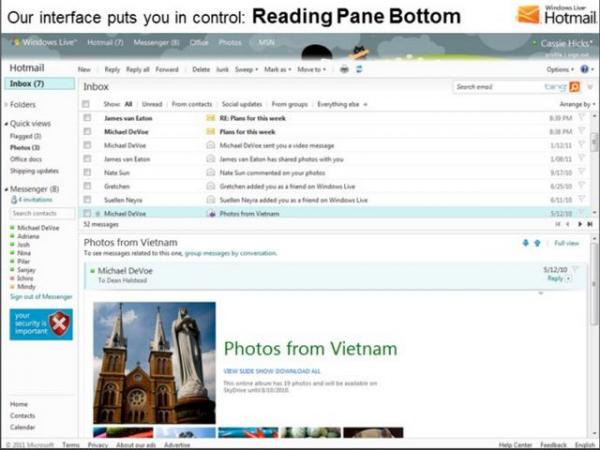Open Office in the top navigation bar
The height and width of the screenshot is (450, 600).
tap(199, 42)
